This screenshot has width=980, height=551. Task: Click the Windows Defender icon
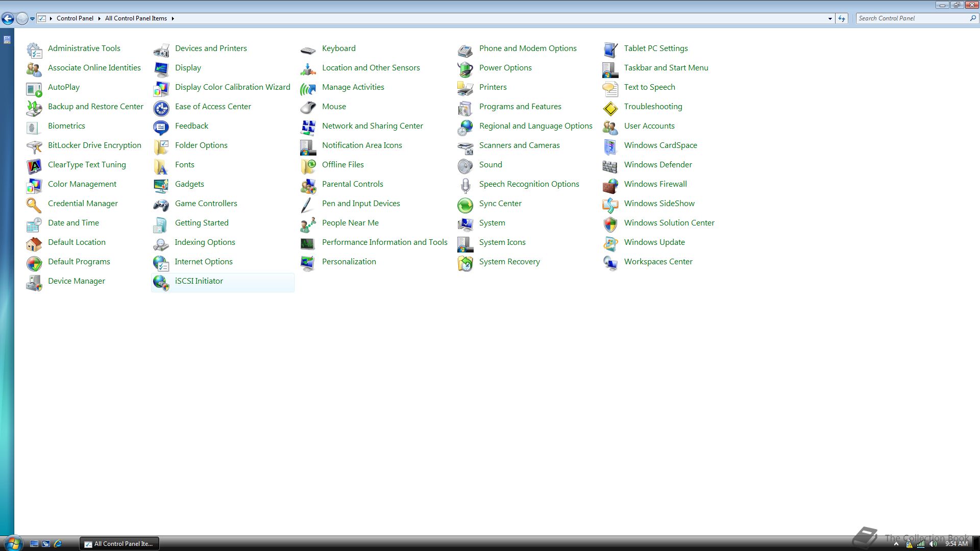click(x=610, y=166)
